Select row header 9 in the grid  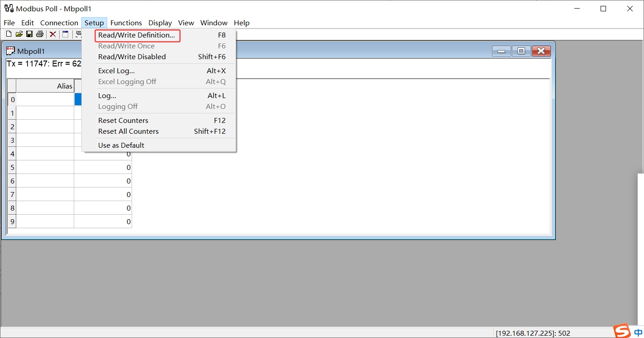tap(12, 221)
